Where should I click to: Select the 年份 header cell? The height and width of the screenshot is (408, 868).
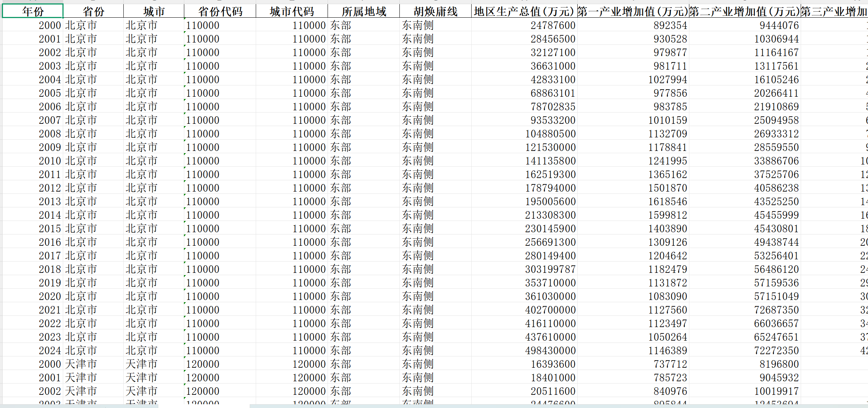pos(33,11)
